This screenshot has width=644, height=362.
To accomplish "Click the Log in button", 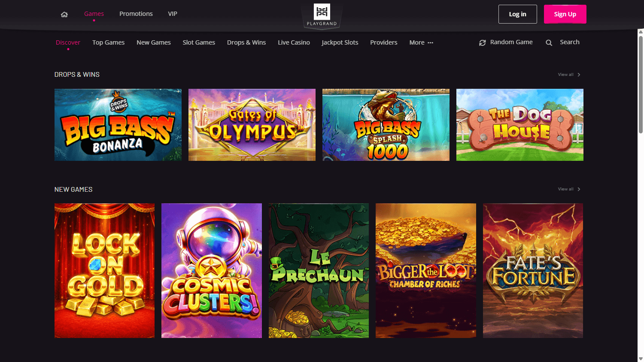I will [518, 14].
